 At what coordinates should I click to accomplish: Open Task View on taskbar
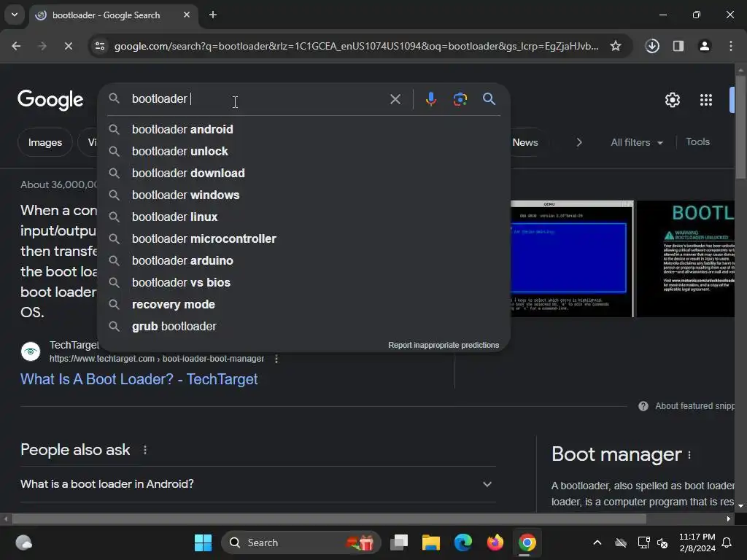[399, 542]
